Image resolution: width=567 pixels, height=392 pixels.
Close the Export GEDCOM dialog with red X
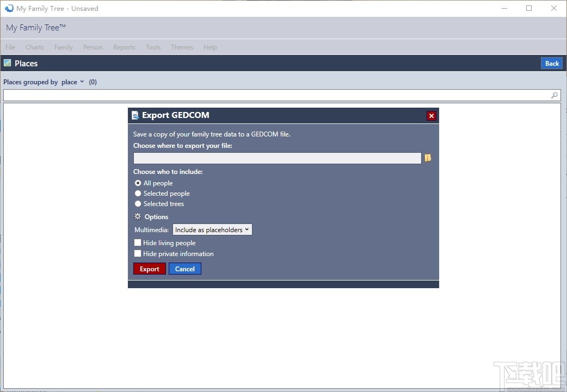431,116
